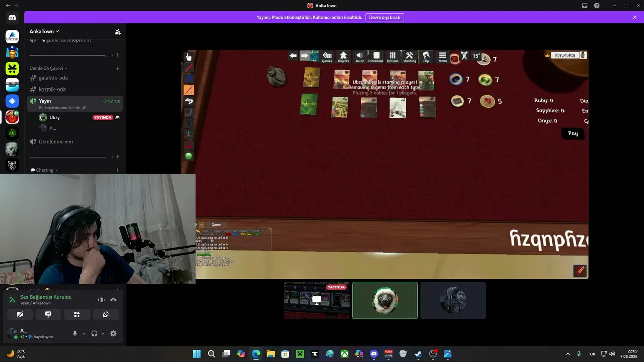This screenshot has height=362, width=644.
Task: Show hidden system tray icons
Action: [568, 354]
